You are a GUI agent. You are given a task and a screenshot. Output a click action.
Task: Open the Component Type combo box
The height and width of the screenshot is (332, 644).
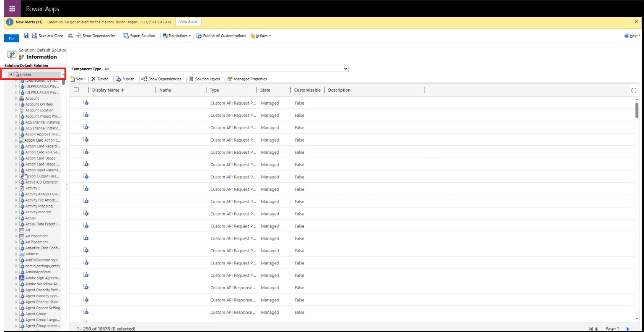tap(226, 69)
